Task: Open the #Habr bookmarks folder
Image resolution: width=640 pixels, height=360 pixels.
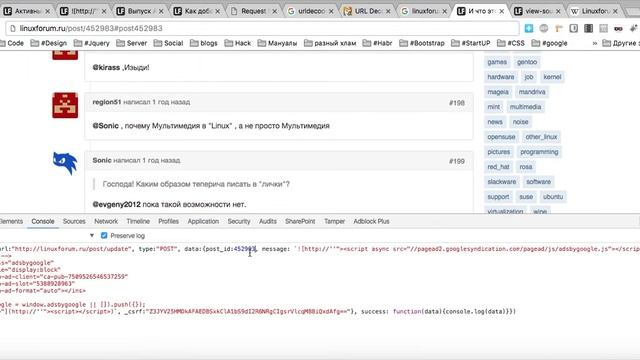Action: click(378, 43)
